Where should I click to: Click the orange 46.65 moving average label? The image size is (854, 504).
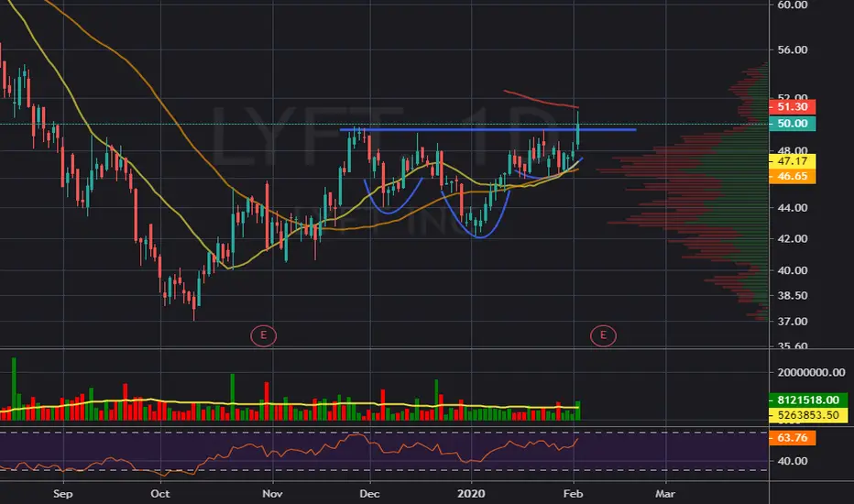792,176
